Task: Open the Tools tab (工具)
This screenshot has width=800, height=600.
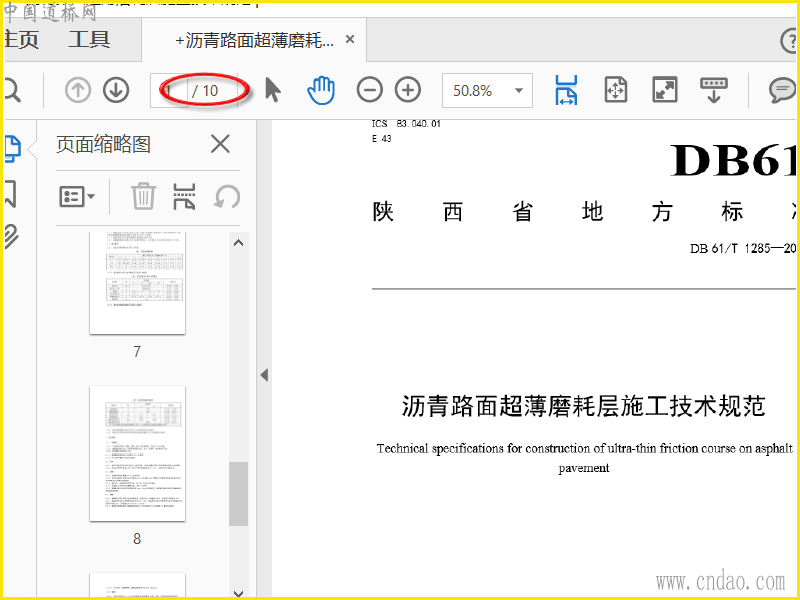Action: (x=89, y=40)
